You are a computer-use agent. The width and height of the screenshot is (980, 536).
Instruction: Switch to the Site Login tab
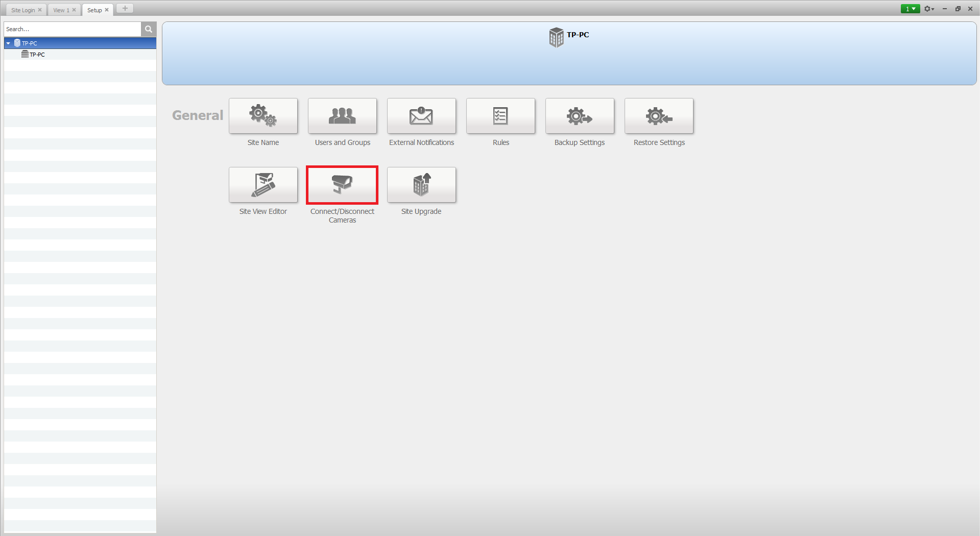[23, 10]
